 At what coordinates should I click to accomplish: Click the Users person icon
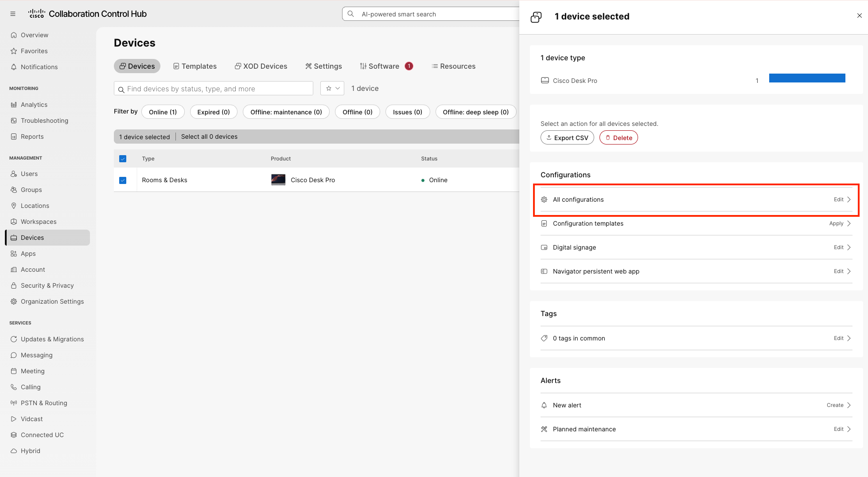(x=14, y=174)
